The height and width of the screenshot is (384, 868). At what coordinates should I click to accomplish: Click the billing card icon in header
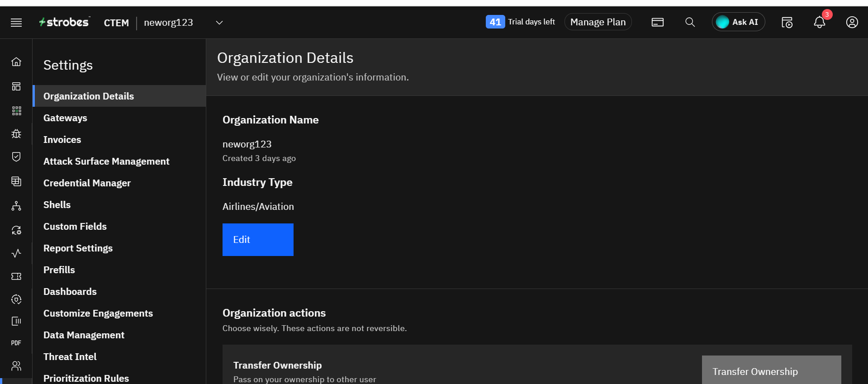pyautogui.click(x=657, y=22)
